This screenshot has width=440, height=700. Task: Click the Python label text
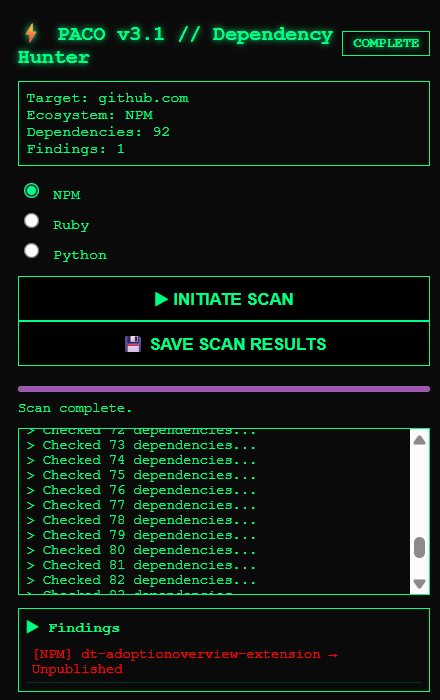(x=80, y=255)
